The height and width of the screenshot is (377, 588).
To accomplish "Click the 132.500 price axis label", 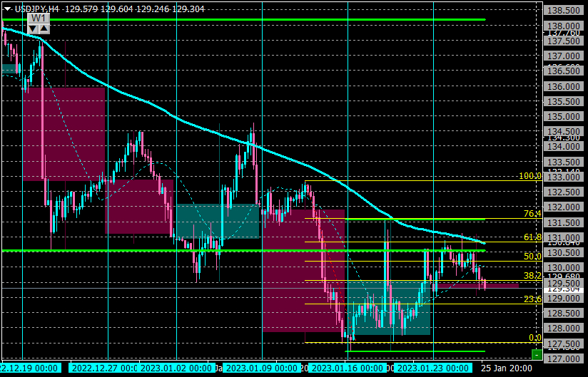I will tap(564, 192).
